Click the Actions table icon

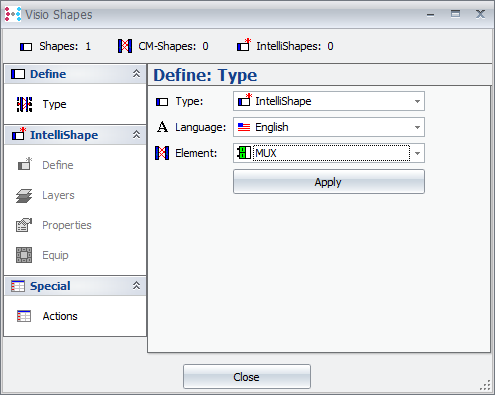pyautogui.click(x=24, y=316)
